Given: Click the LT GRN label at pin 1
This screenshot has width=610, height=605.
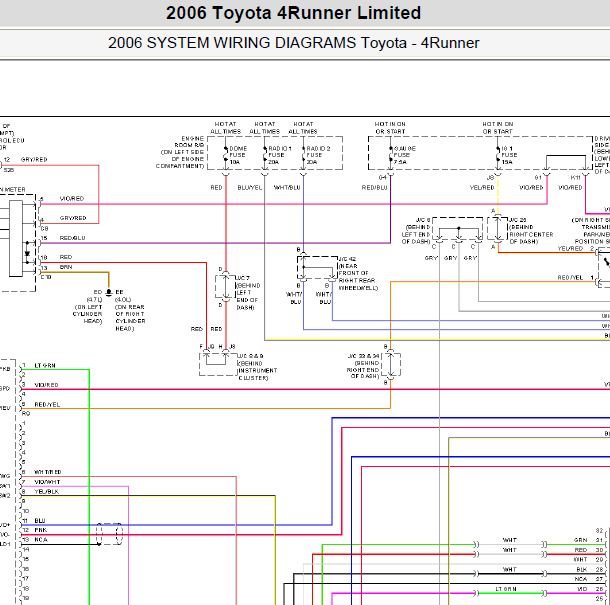Looking at the screenshot, I should [45, 365].
